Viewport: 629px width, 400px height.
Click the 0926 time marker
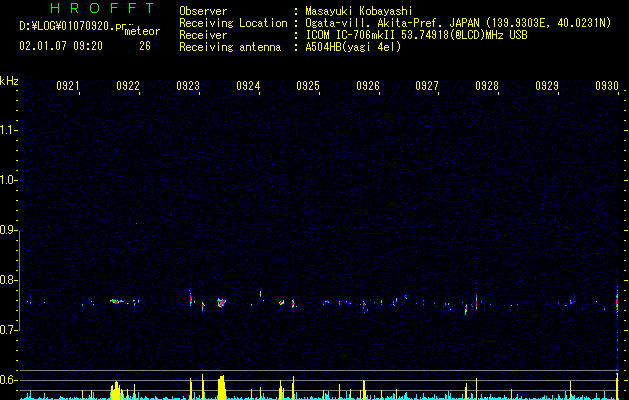coord(368,85)
